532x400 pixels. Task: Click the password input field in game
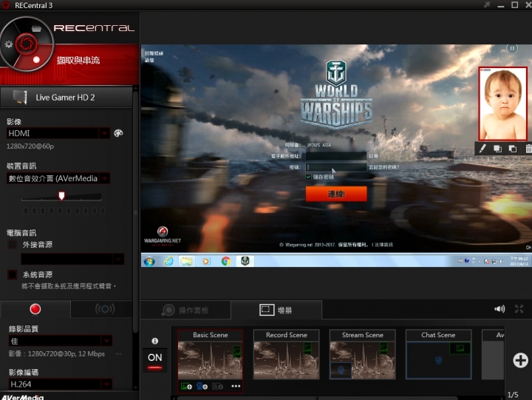tap(336, 167)
